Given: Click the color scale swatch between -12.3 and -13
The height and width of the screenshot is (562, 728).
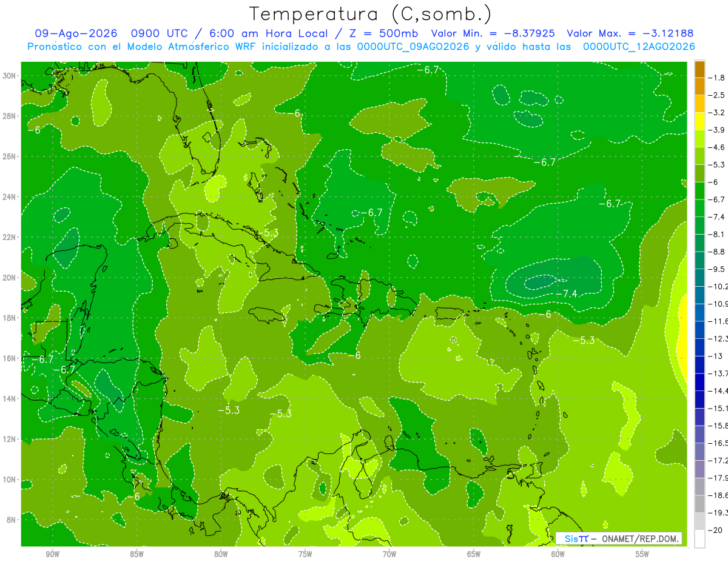Looking at the screenshot, I should click(700, 347).
